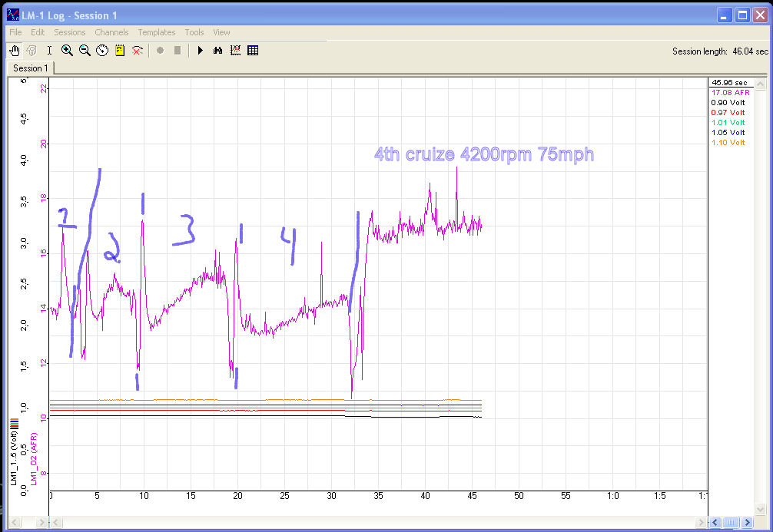Screen dimensions: 773x532
Task: Select the hand pan tool
Action: (15, 50)
